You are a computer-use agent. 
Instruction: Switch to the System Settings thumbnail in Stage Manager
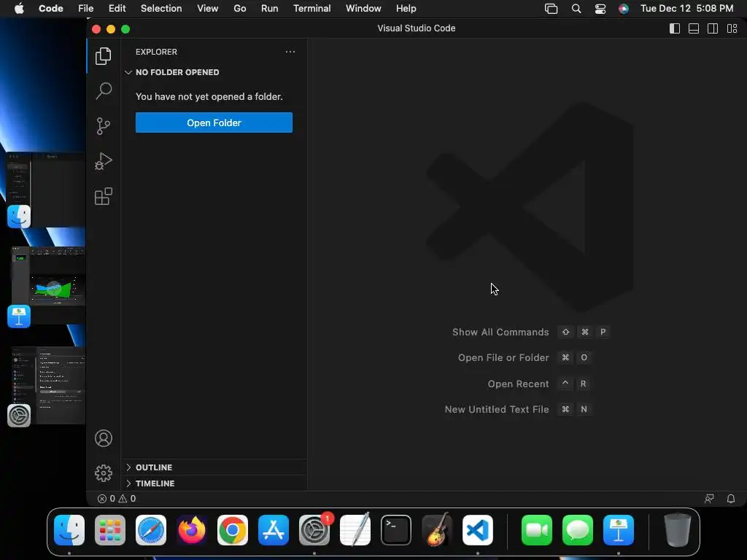pyautogui.click(x=47, y=385)
